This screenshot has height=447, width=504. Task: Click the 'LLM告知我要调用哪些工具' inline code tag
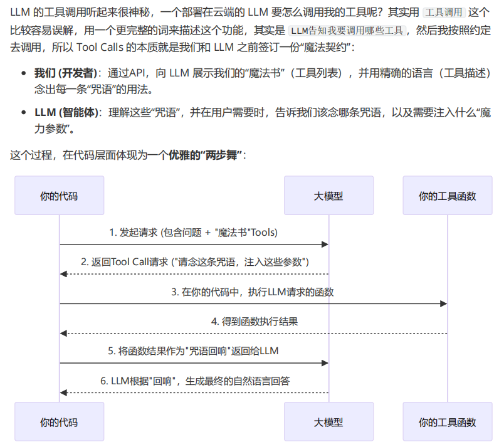(347, 31)
